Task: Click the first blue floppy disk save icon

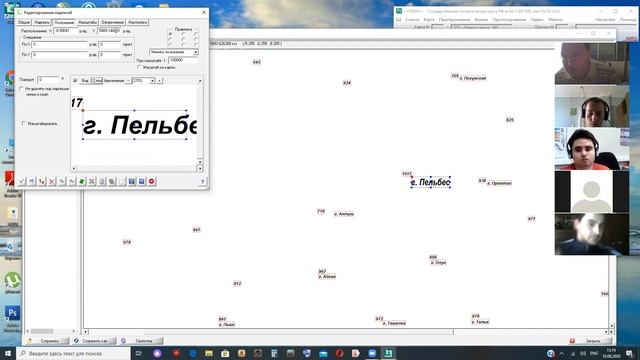Action: tap(132, 181)
